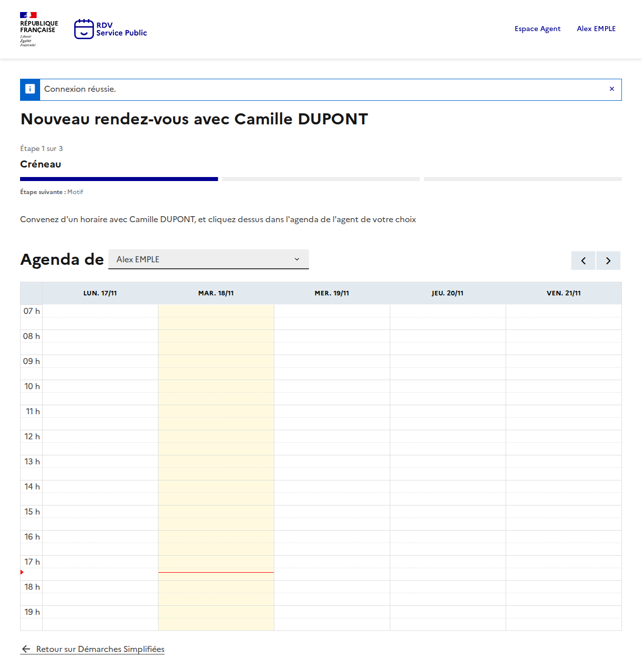
Task: Click the current-time line on Tuesday column
Action: 216,572
